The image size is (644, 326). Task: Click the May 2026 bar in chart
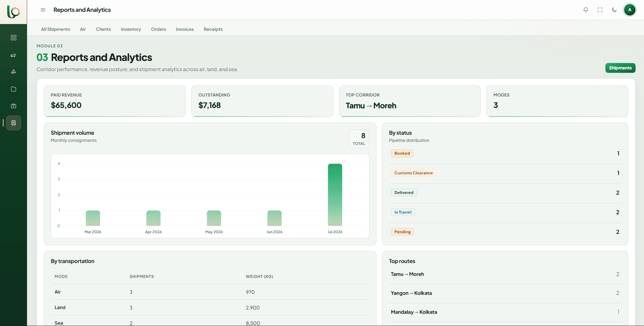pos(214,218)
